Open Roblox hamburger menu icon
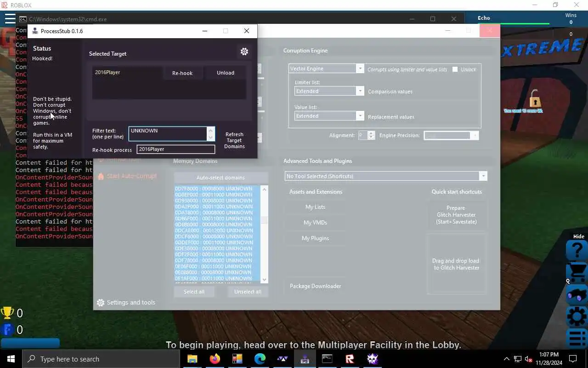This screenshot has height=368, width=588. 10,19
